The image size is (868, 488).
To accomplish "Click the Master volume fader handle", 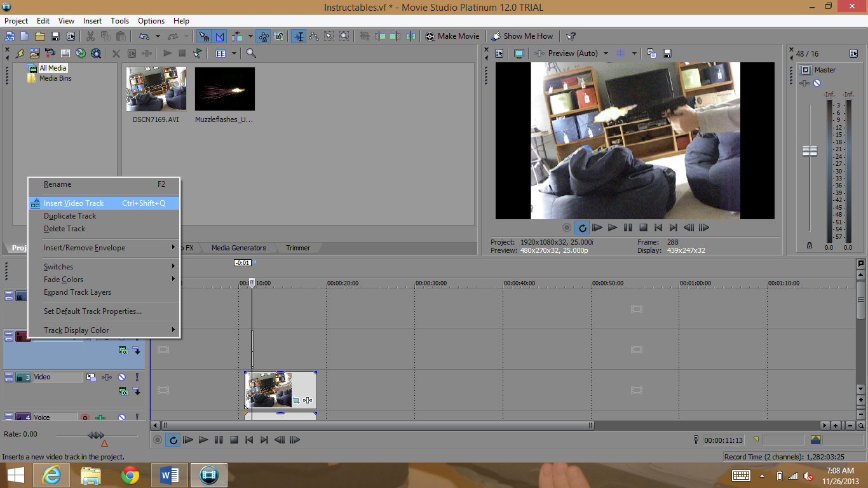I will pyautogui.click(x=810, y=151).
